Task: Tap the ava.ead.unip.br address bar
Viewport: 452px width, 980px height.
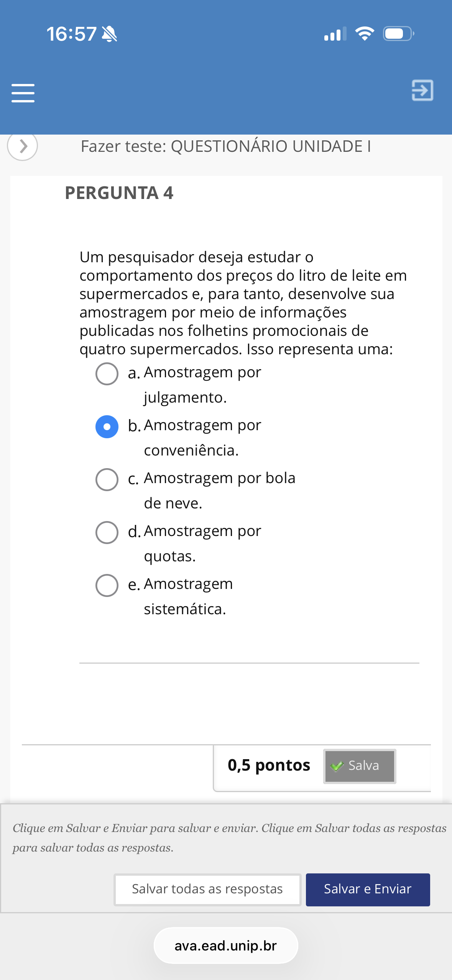Action: [x=225, y=945]
